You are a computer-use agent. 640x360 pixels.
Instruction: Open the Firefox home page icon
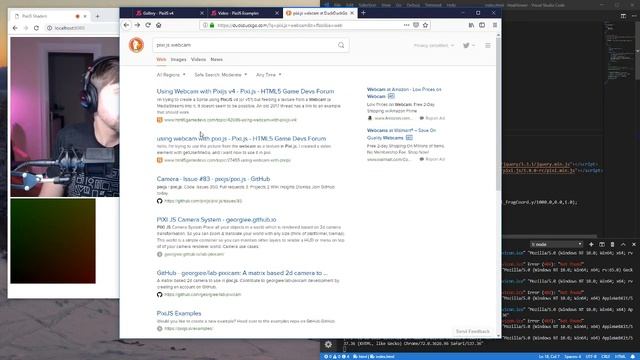coord(159,25)
